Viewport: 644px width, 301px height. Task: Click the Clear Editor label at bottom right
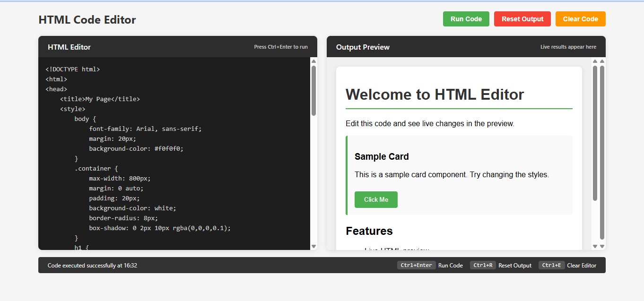[x=582, y=265]
